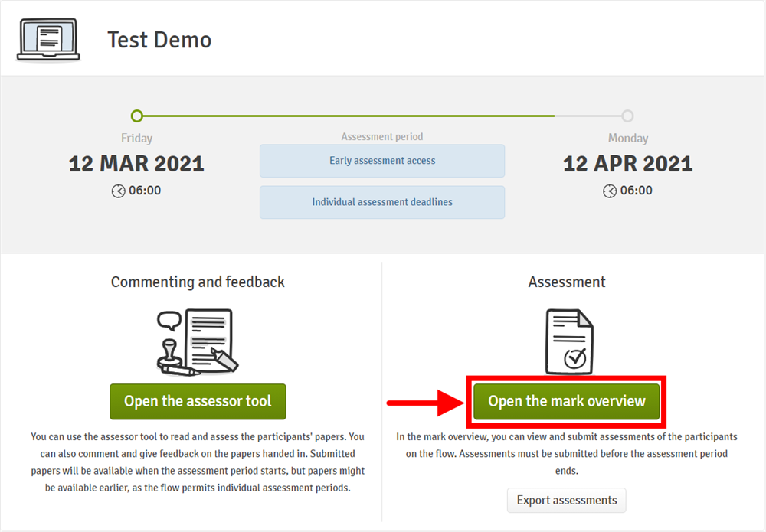Image resolution: width=766 pixels, height=532 pixels.
Task: Click the 12 MAR 2021 start date
Action: [x=136, y=164]
